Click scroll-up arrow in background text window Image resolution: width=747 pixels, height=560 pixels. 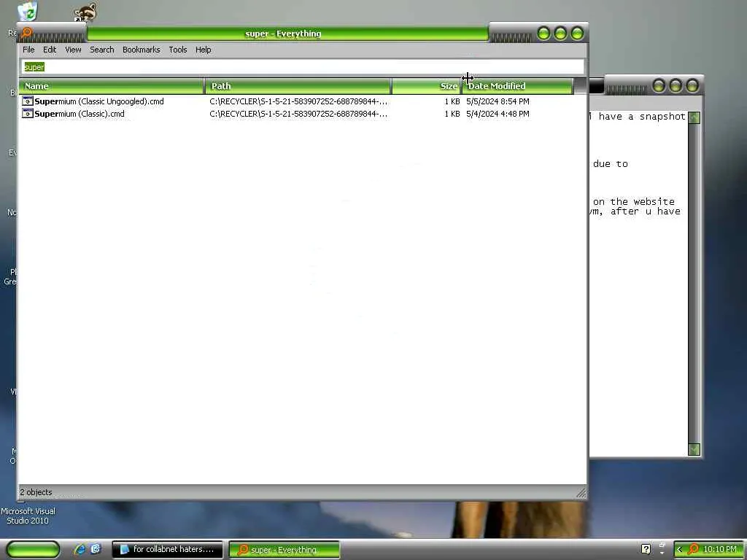(x=694, y=117)
